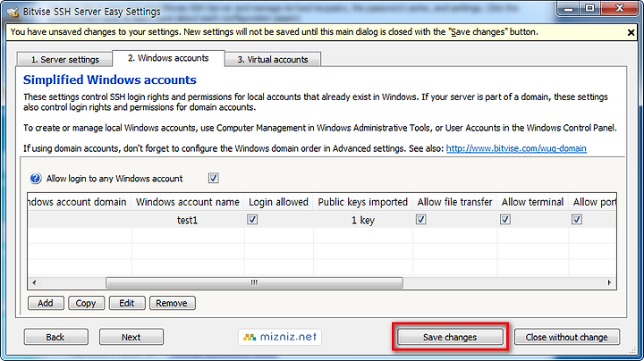This screenshot has width=644, height=361.
Task: Click Allow terminal column header
Action: coord(533,202)
